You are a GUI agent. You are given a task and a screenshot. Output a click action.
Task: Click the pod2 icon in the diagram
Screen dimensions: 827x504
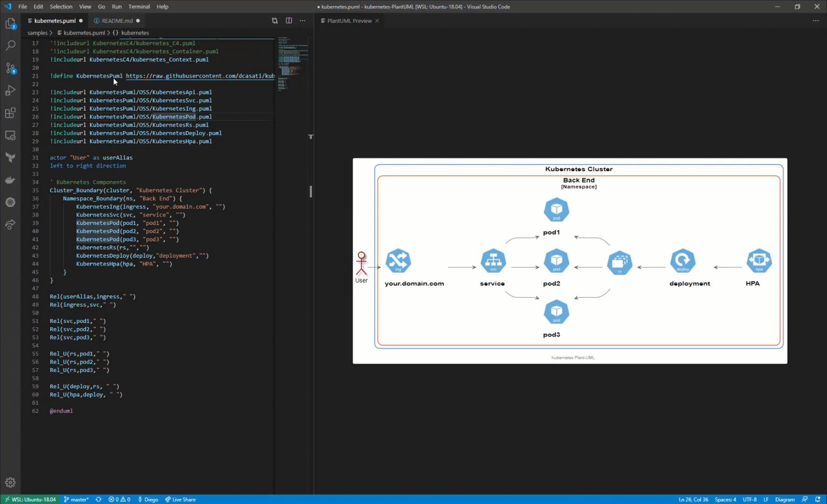(x=556, y=260)
